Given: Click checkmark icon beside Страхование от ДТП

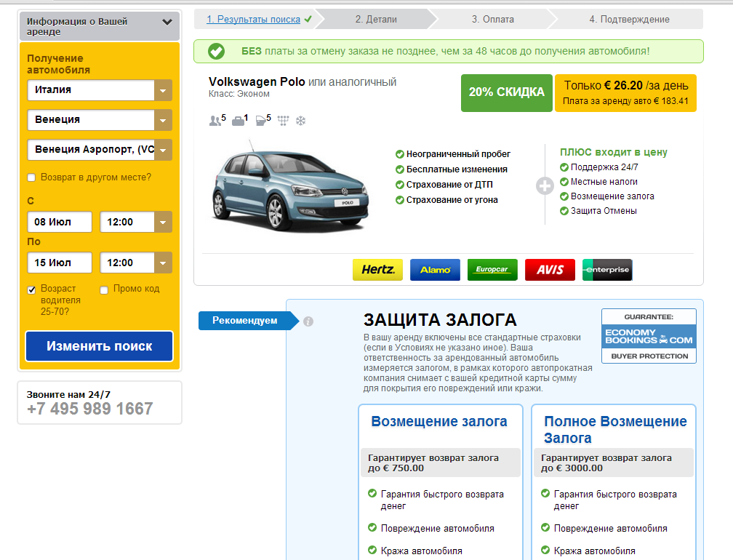Looking at the screenshot, I should click(400, 185).
